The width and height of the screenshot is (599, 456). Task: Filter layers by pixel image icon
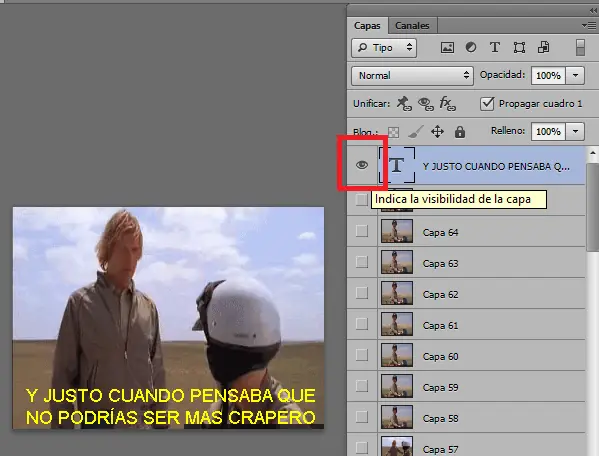pyautogui.click(x=447, y=48)
